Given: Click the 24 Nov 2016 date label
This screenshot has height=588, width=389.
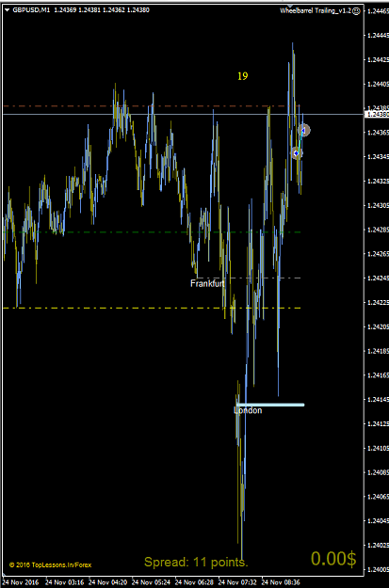Looking at the screenshot, I should coord(19,582).
